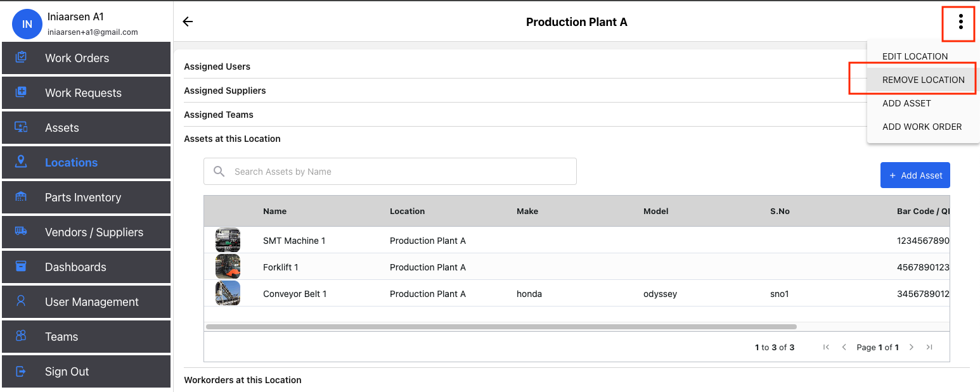Image resolution: width=980 pixels, height=392 pixels.
Task: Click the Sign Out icon
Action: (x=21, y=371)
